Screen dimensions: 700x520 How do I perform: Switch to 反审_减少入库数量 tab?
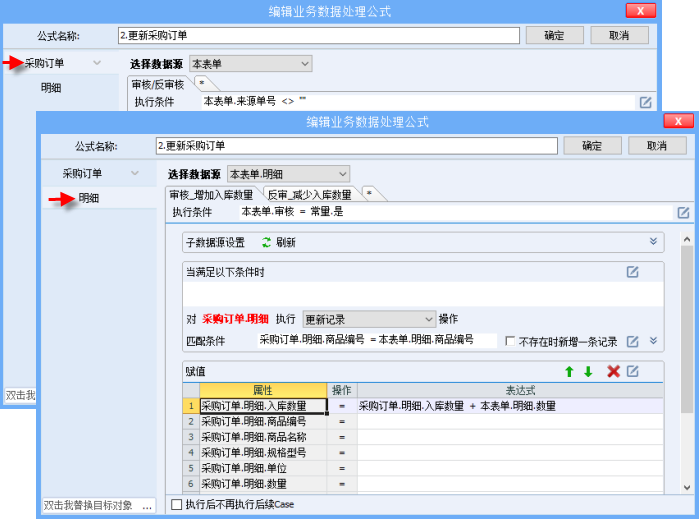pyautogui.click(x=309, y=195)
